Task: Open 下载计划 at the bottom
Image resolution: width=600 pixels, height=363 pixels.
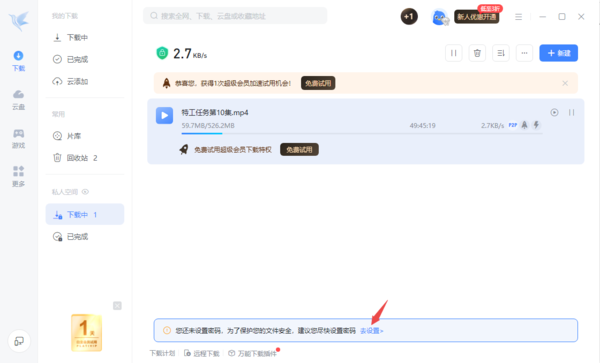Action: click(x=162, y=353)
